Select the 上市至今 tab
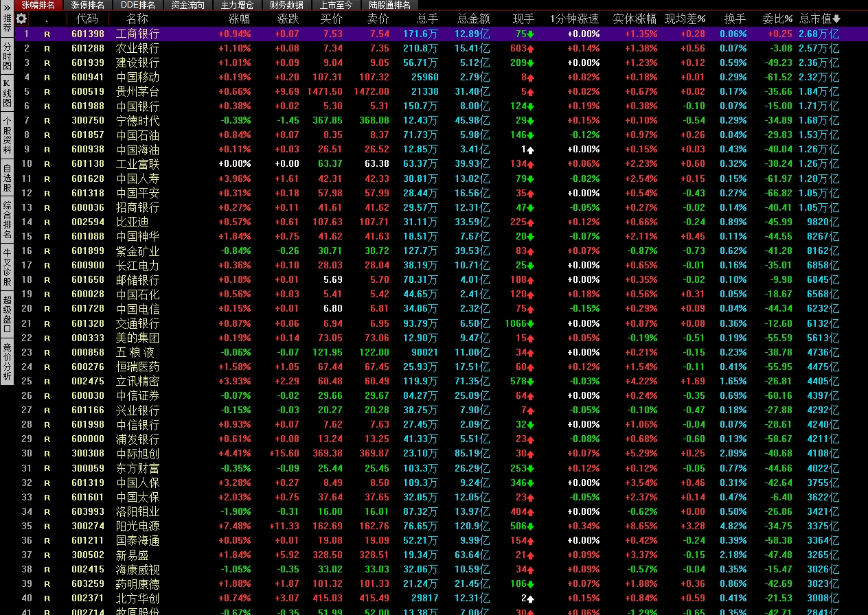Image resolution: width=868 pixels, height=615 pixels. tap(336, 5)
